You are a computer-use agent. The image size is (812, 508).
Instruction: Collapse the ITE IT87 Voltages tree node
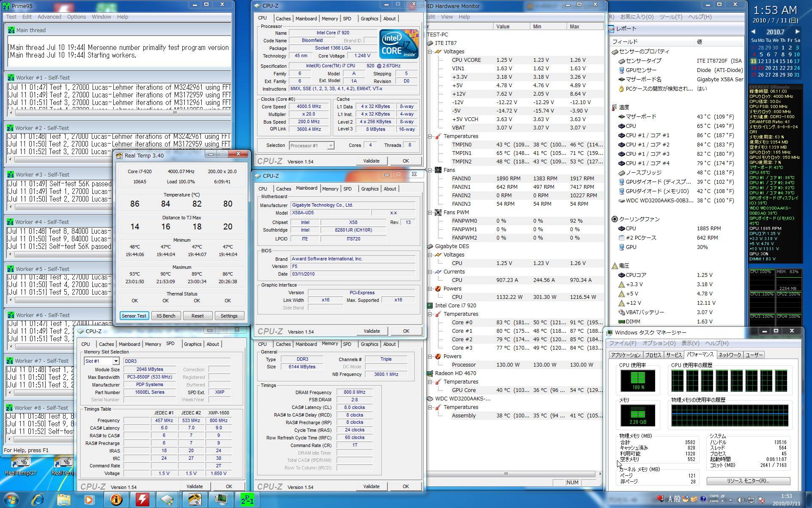click(430, 52)
